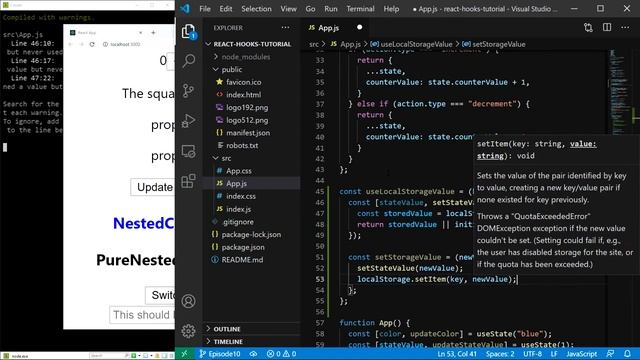640x360 pixels.
Task: Open the Remote Explorer view
Action: (x=189, y=151)
